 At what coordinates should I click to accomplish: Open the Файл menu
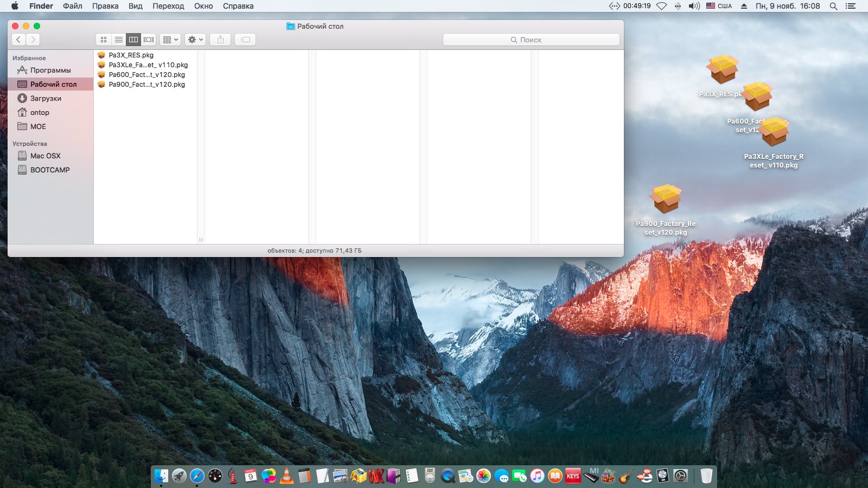pyautogui.click(x=73, y=6)
